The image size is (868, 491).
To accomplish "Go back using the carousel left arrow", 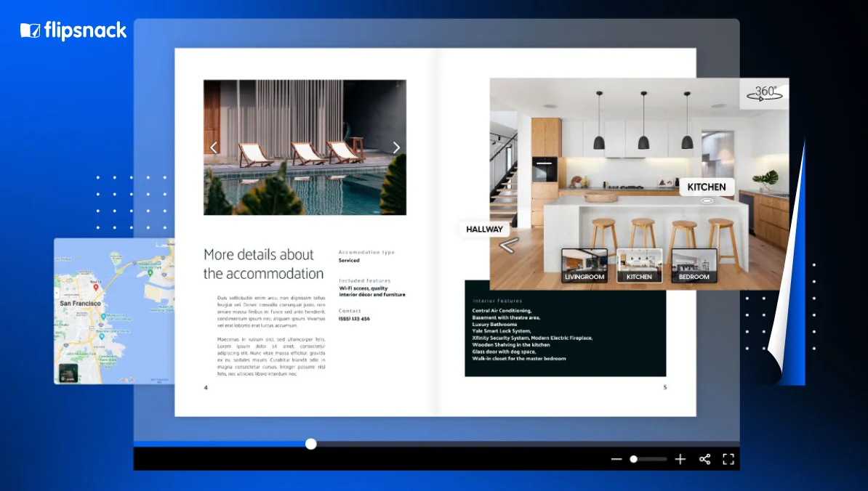I will [214, 147].
